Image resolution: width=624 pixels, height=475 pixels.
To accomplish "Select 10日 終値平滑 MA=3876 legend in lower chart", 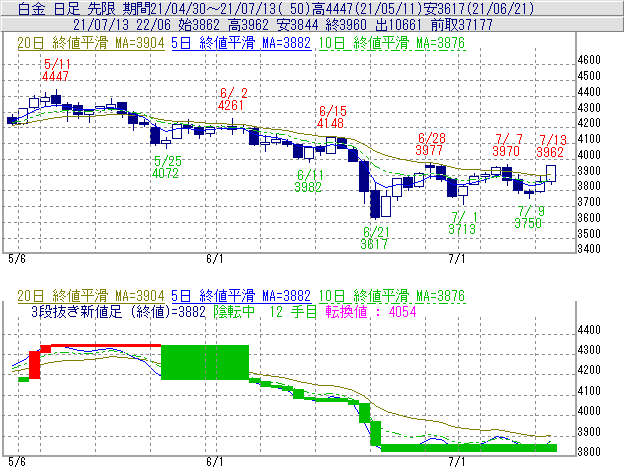I will point(392,296).
